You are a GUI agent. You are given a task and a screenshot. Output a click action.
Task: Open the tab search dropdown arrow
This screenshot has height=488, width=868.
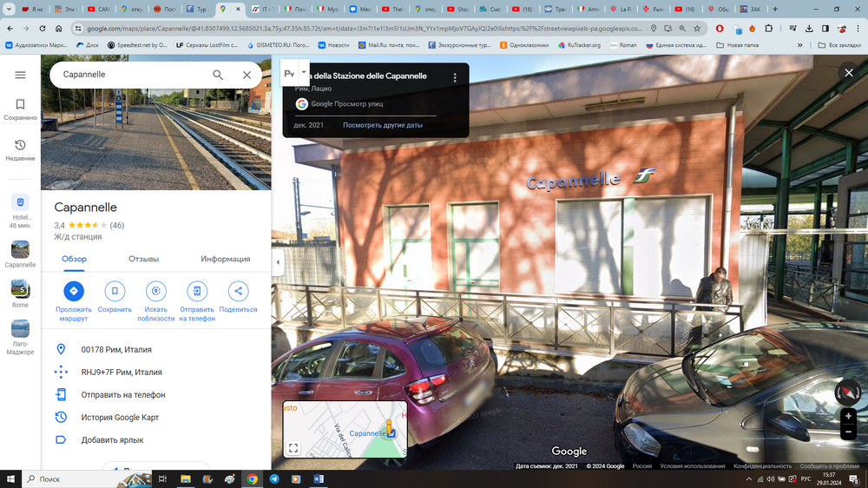9,9
